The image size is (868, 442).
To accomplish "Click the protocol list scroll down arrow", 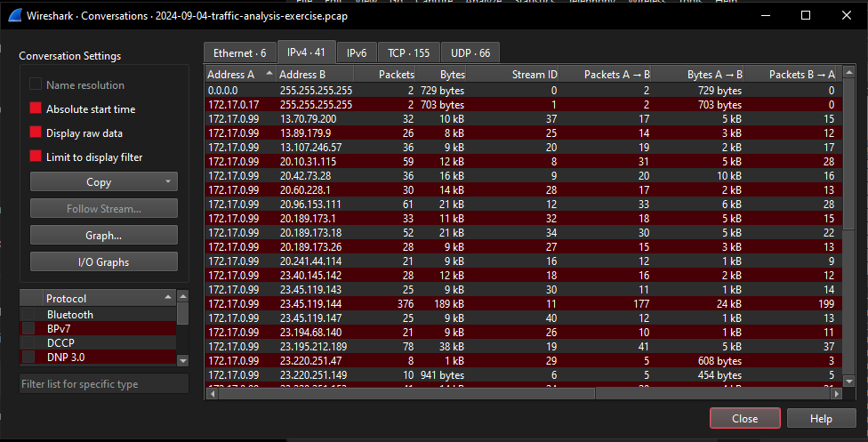I will tap(182, 360).
